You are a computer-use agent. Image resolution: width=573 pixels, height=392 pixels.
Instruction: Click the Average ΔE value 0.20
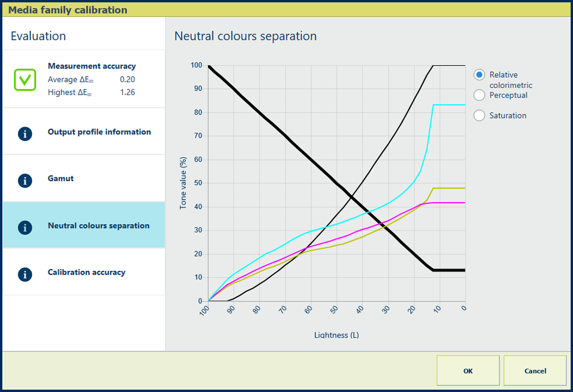[x=127, y=79]
